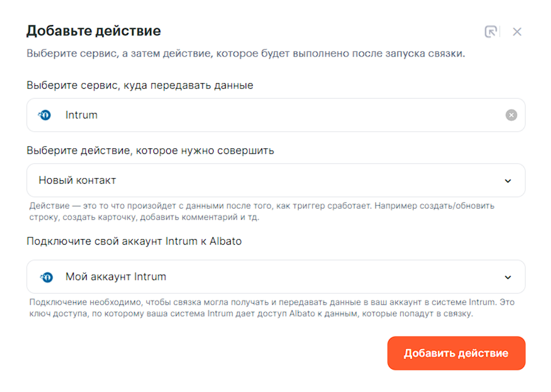Click the pop-out arrow icon in the header
Image resolution: width=551 pixels, height=392 pixels.
(491, 32)
